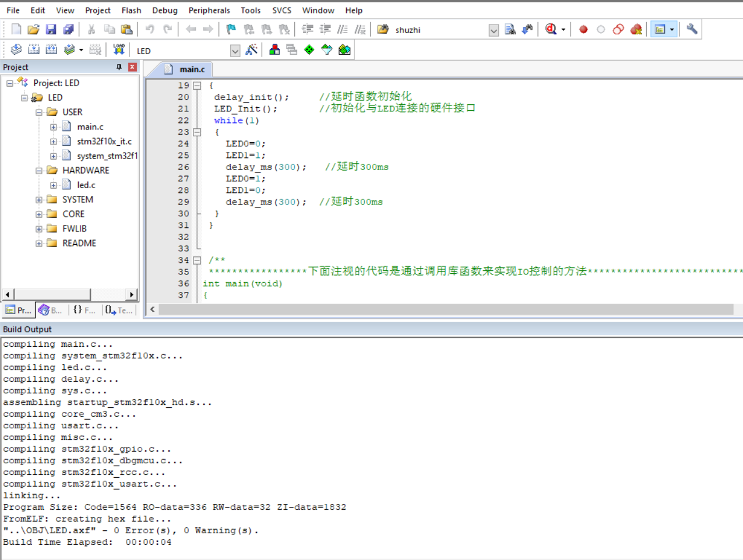Translate current file icon
The width and height of the screenshot is (743, 560).
coord(16,50)
